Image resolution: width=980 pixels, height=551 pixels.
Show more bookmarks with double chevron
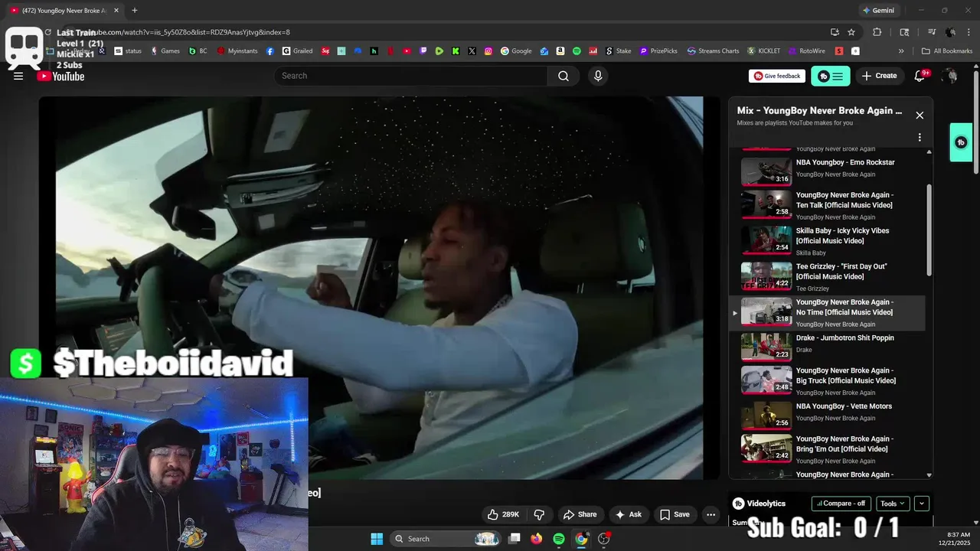point(901,51)
